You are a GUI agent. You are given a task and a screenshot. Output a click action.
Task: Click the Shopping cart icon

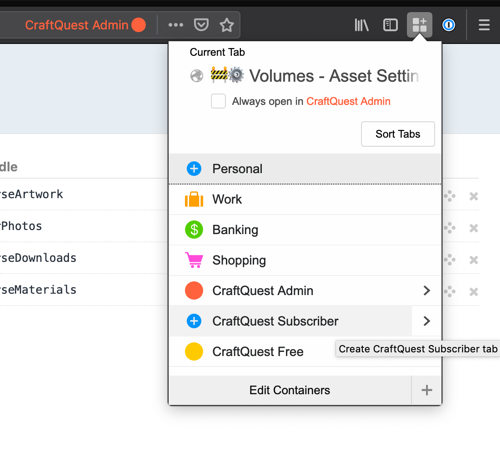click(194, 260)
